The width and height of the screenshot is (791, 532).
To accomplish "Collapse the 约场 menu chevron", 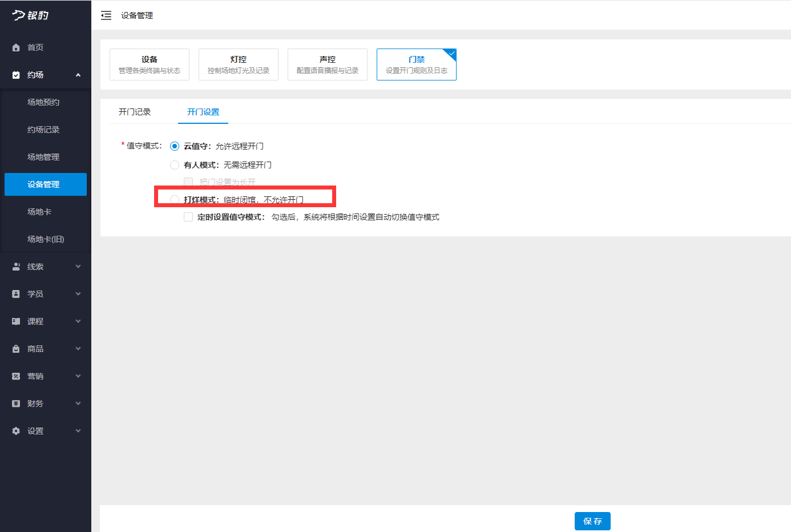I will coord(78,75).
